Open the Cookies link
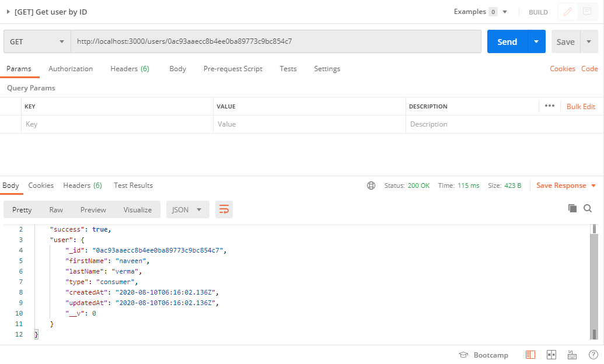 point(563,69)
